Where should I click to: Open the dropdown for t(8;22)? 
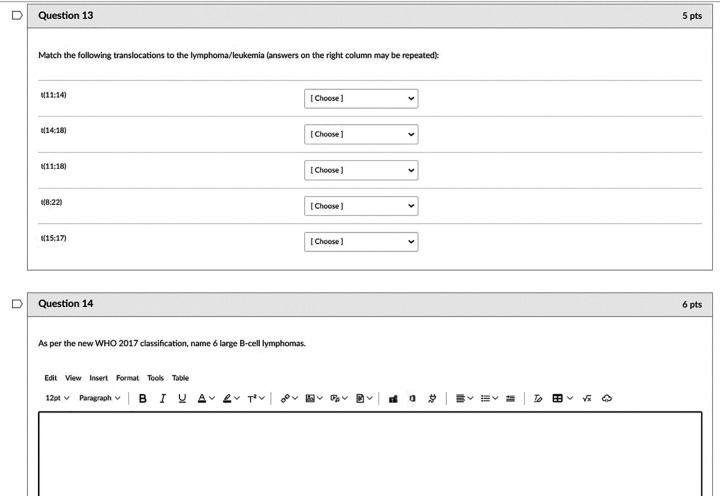361,206
